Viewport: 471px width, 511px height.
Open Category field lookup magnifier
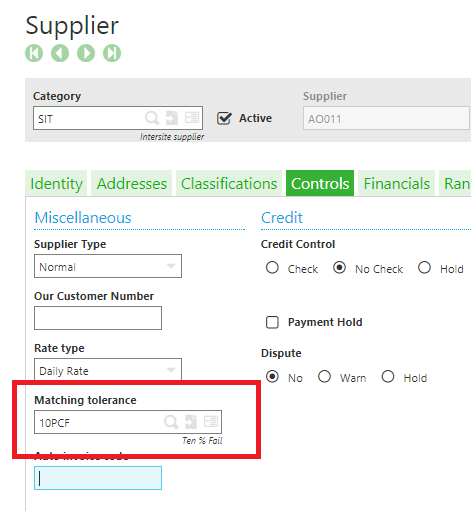coord(152,118)
